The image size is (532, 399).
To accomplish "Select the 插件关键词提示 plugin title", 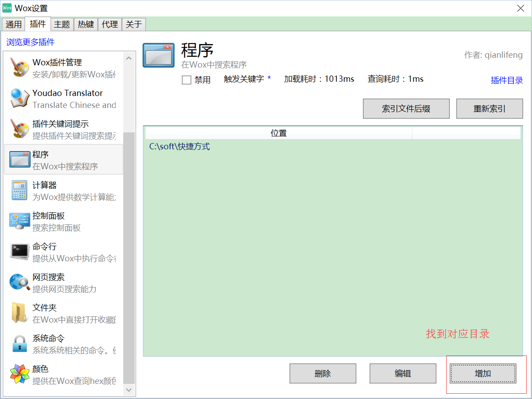I will (x=60, y=124).
